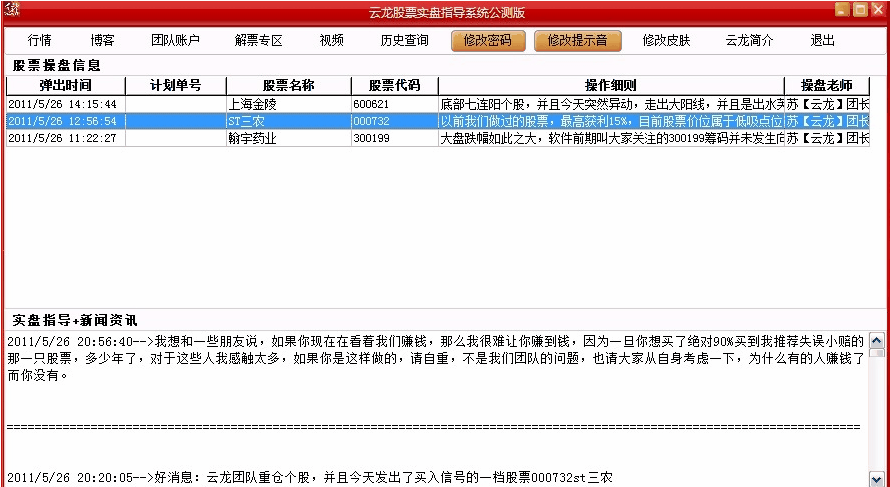The height and width of the screenshot is (487, 890).
Task: Click stock code 300199
Action: (x=395, y=138)
